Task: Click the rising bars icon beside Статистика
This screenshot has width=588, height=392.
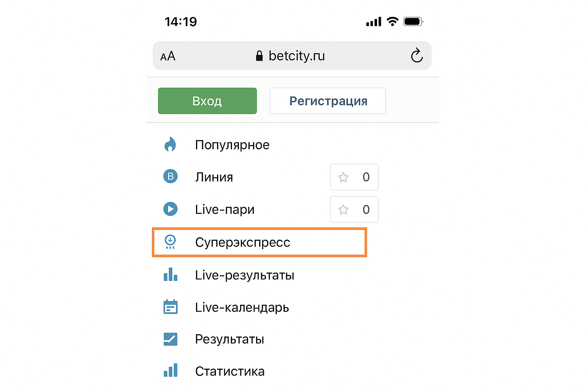Action: click(x=170, y=371)
